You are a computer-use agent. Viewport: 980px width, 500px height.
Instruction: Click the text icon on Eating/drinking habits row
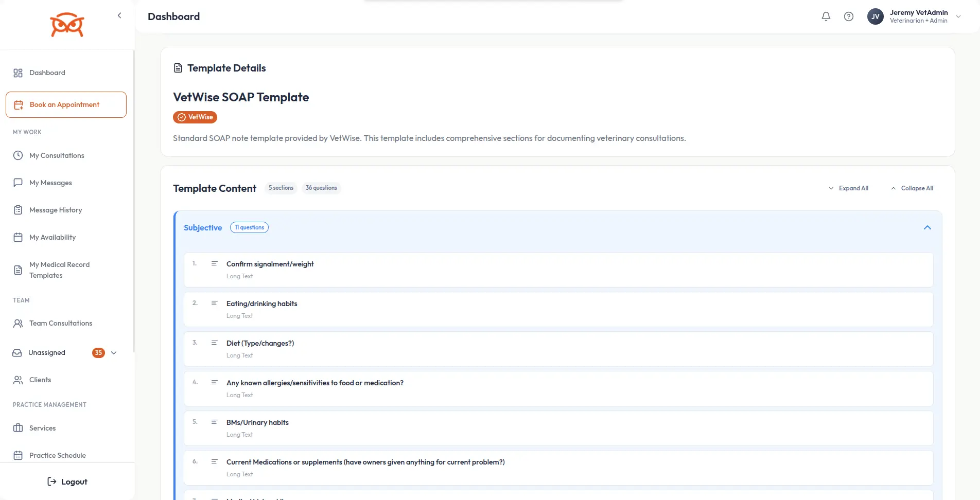(x=214, y=303)
